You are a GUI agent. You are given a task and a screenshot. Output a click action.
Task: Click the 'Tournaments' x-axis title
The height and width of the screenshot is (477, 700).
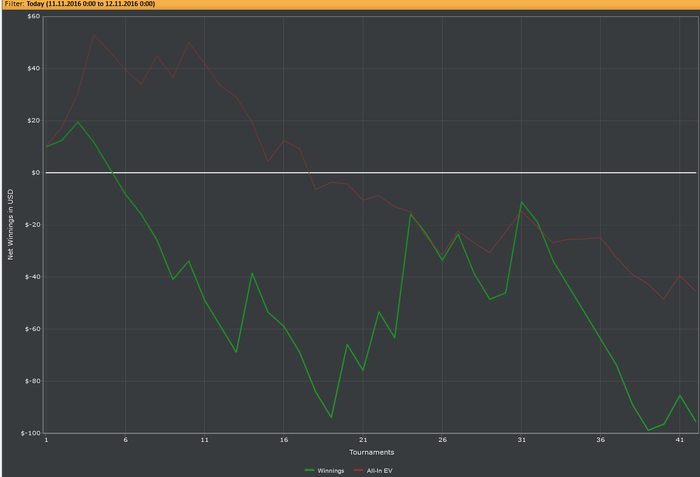pos(371,452)
